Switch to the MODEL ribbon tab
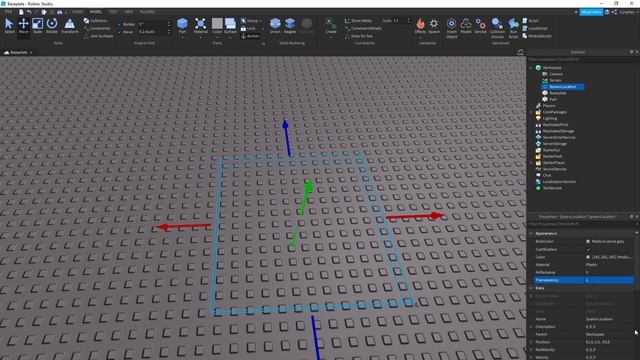Image resolution: width=640 pixels, height=360 pixels. coord(96,12)
